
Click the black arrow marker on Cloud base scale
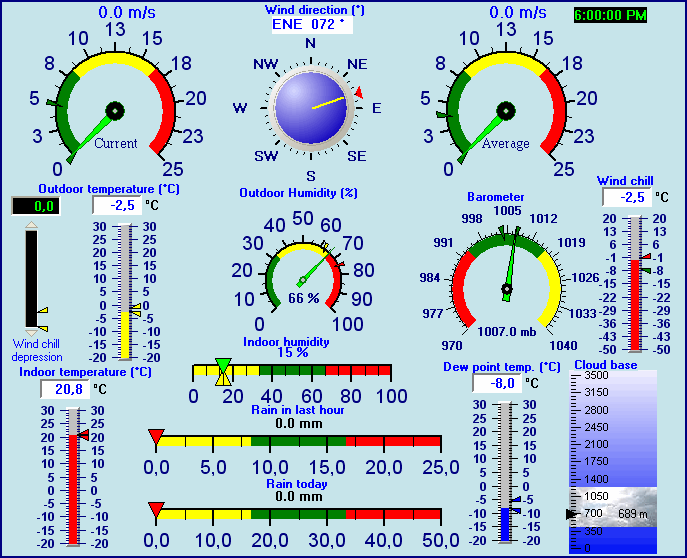point(572,513)
